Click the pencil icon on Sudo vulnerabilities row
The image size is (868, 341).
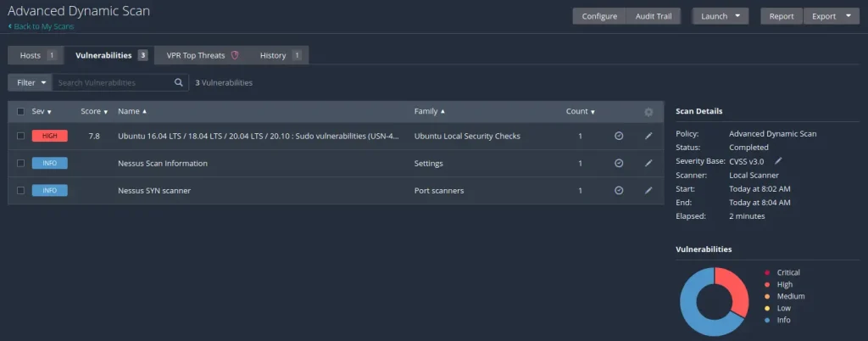click(648, 136)
